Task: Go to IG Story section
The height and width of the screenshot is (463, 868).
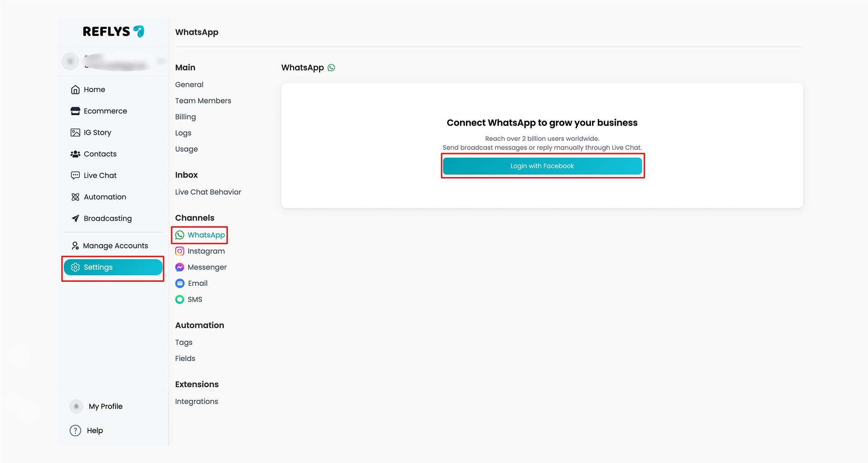Action: click(x=97, y=132)
